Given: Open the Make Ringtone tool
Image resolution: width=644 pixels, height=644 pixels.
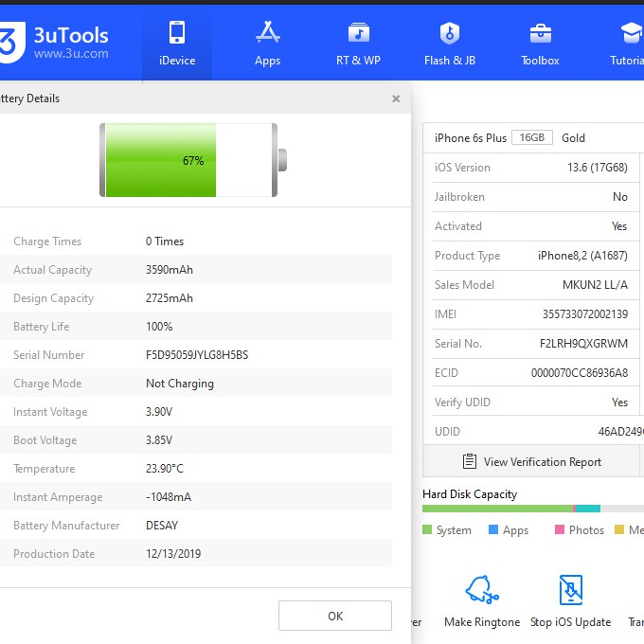Looking at the screenshot, I should [482, 601].
